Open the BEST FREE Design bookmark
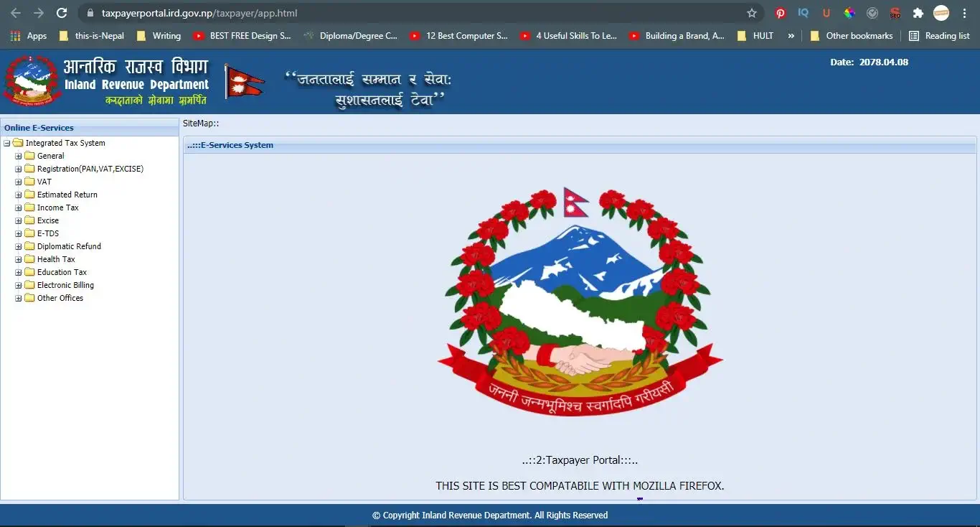 pyautogui.click(x=242, y=36)
